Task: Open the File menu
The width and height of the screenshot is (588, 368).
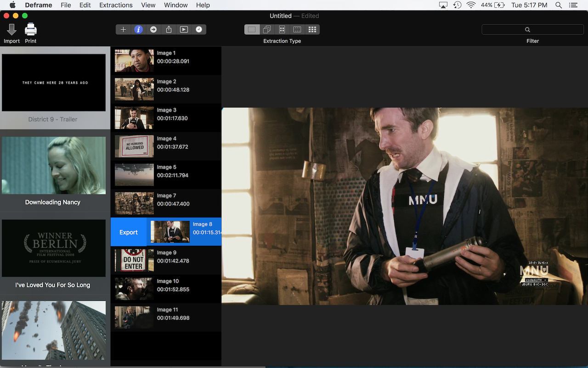Action: [x=66, y=5]
